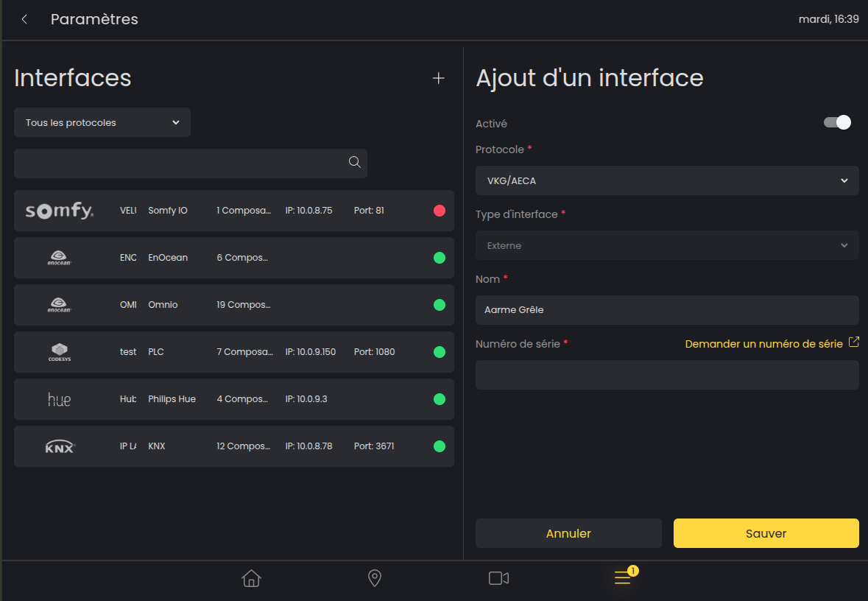Select the PLC interface row
The width and height of the screenshot is (868, 601).
pyautogui.click(x=234, y=352)
